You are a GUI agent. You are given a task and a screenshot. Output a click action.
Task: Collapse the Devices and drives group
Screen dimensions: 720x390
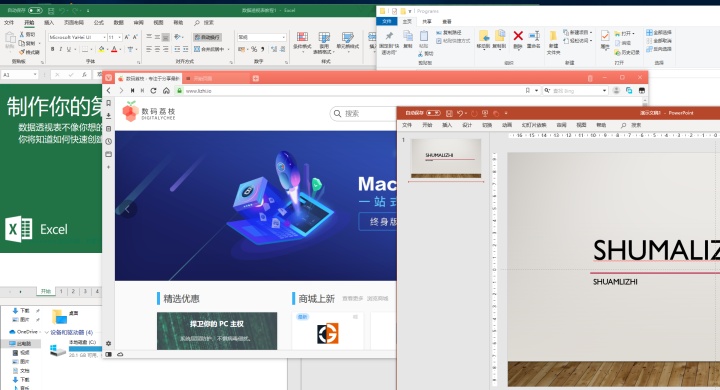point(46,332)
